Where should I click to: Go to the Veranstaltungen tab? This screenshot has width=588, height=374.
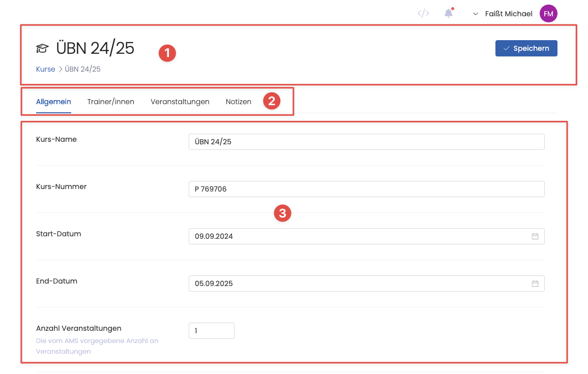180,102
